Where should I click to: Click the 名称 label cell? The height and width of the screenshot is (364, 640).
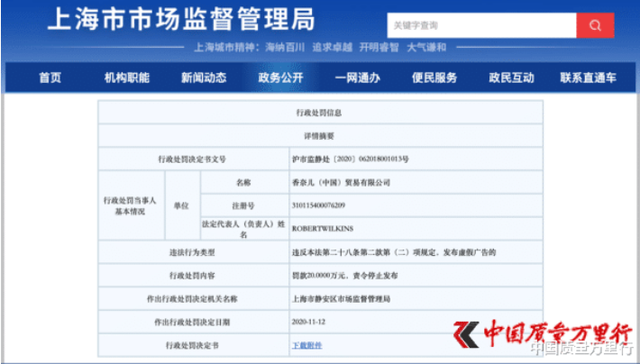pyautogui.click(x=244, y=182)
